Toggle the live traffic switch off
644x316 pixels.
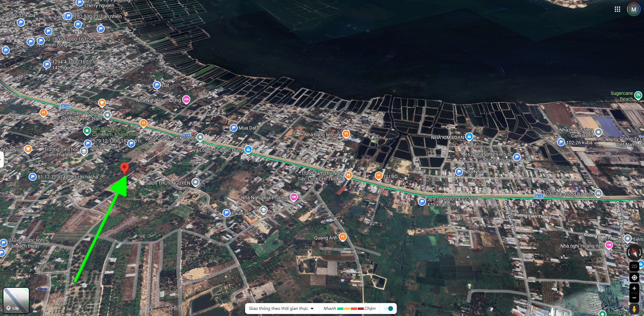tap(388, 309)
